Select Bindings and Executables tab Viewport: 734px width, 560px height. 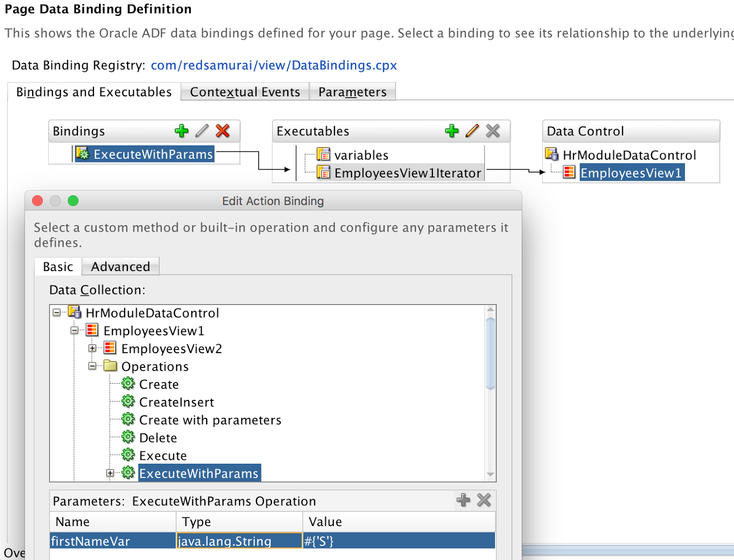click(94, 92)
